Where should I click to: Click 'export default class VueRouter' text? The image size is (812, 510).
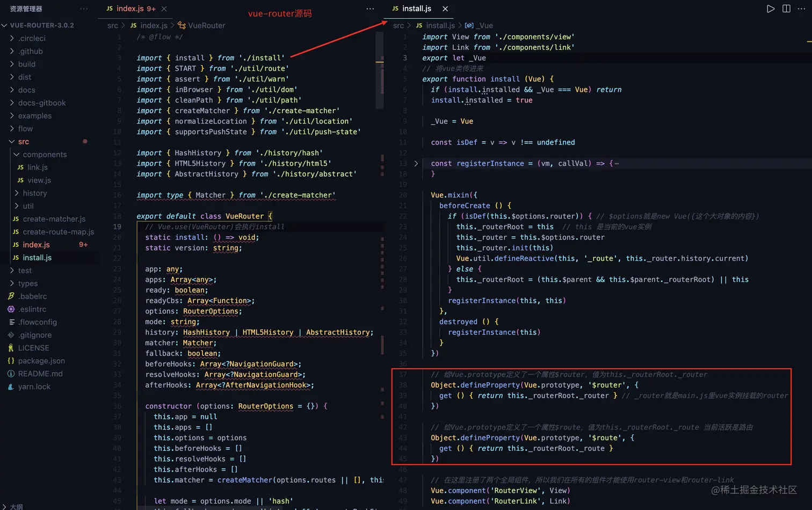pos(200,216)
